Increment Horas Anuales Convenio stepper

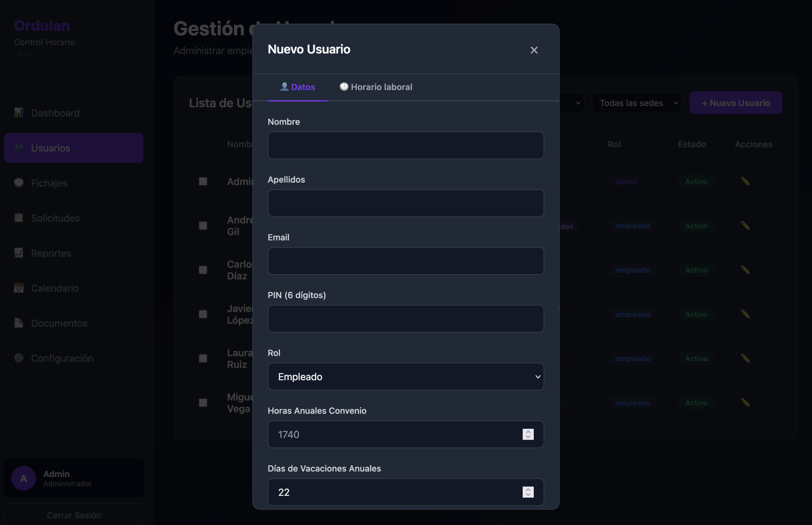click(528, 432)
